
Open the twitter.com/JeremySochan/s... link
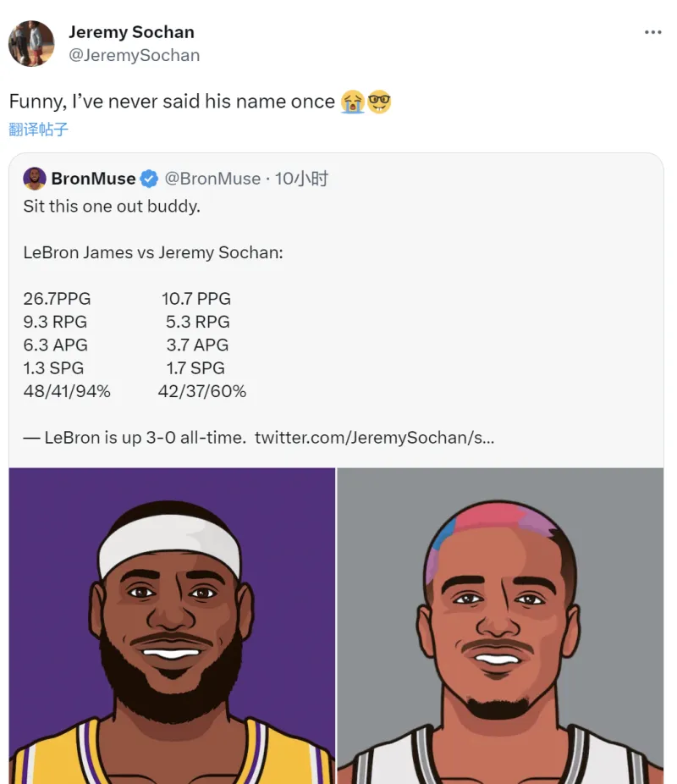pos(374,438)
